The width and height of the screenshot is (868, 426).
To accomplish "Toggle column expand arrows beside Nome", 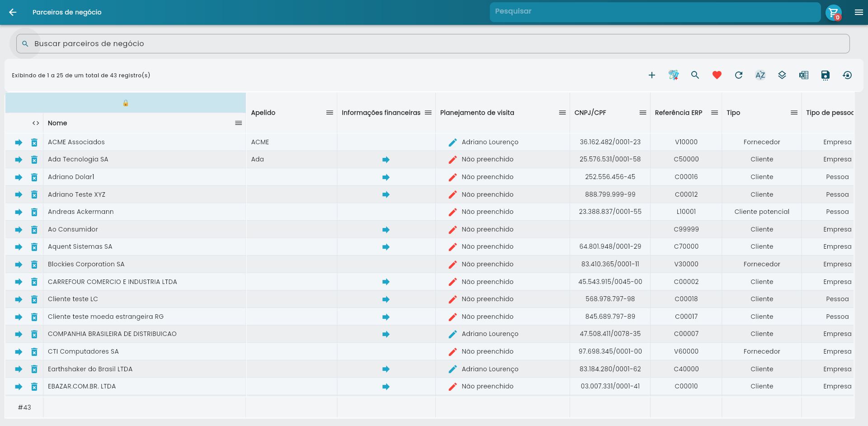I will pyautogui.click(x=36, y=123).
